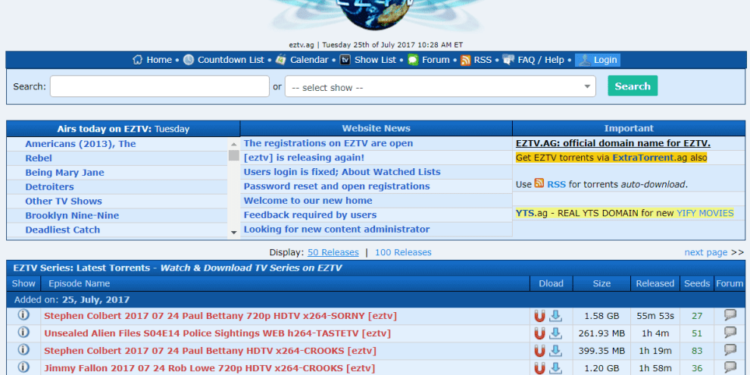Image resolution: width=750 pixels, height=375 pixels.
Task: Click the orange RSS feed icon in navigation
Action: (465, 60)
